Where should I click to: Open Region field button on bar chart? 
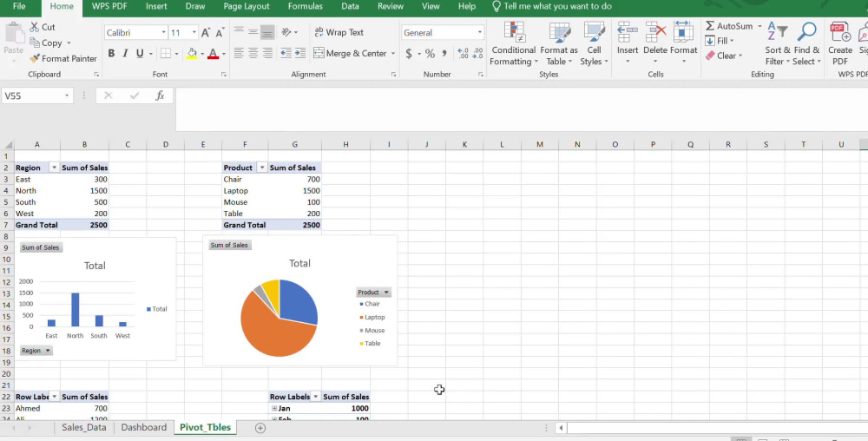pos(36,351)
